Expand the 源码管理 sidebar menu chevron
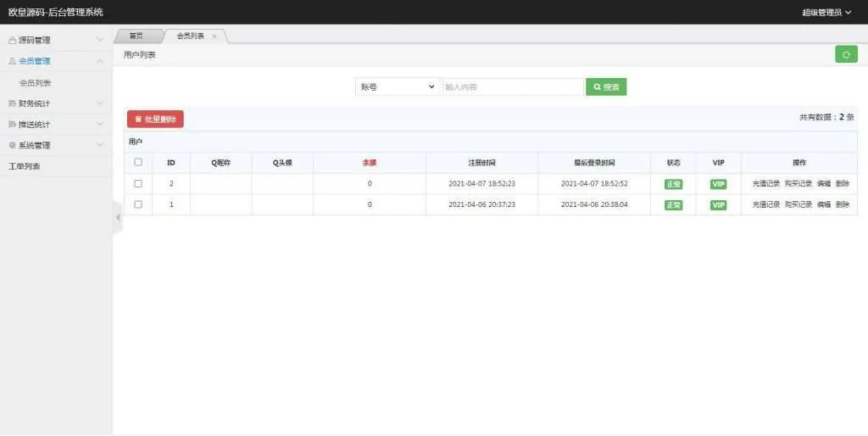Screen dimensions: 868x436 [x=100, y=40]
